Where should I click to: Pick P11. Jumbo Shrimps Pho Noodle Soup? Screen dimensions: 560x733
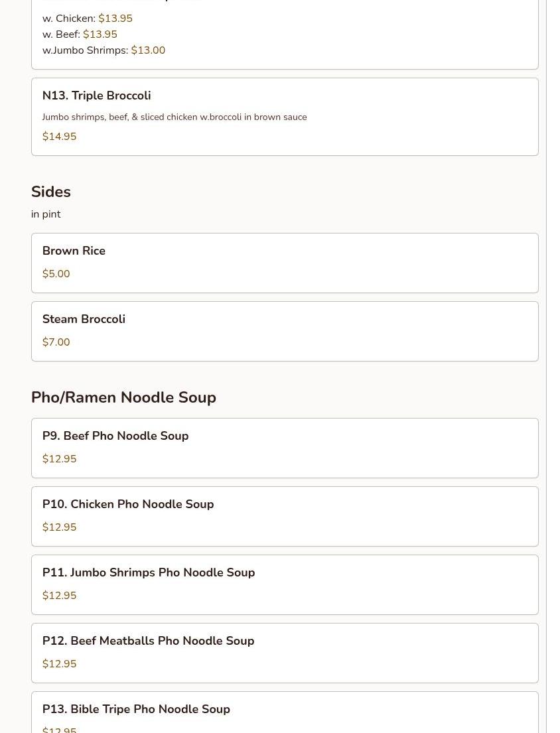[x=149, y=572]
